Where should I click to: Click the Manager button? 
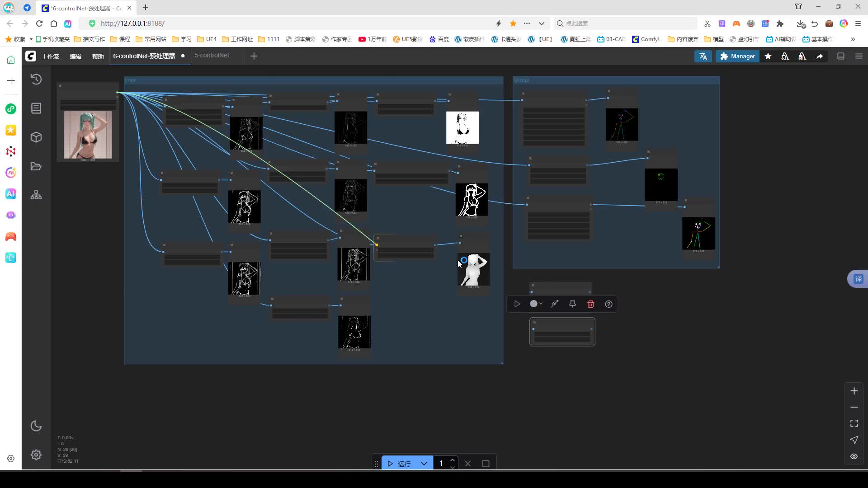pos(737,56)
